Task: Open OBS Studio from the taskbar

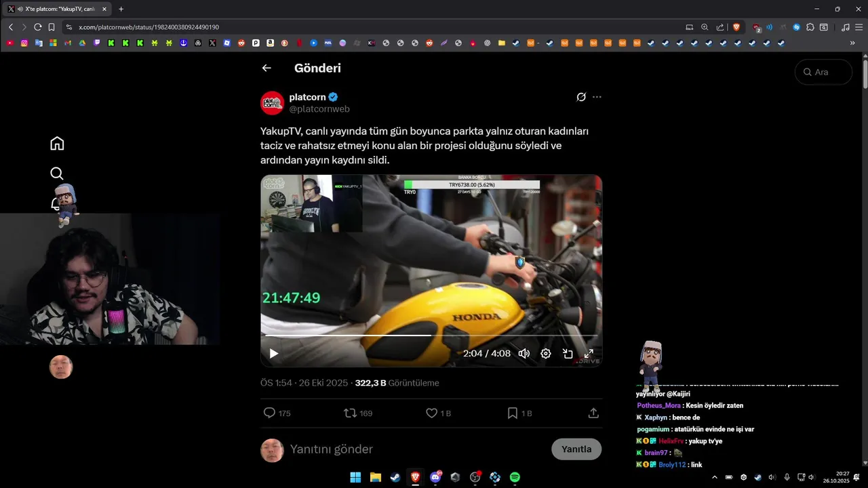Action: point(475,477)
